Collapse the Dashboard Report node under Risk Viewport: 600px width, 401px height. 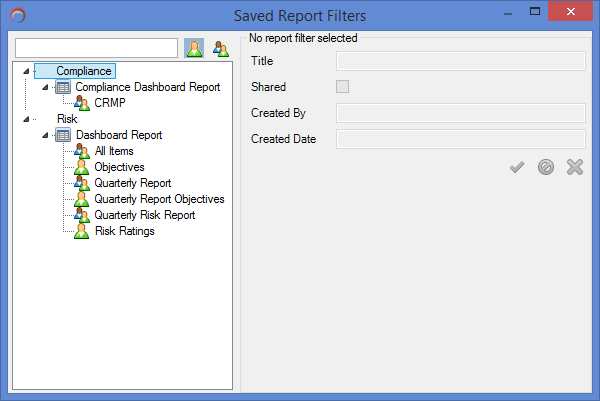pyautogui.click(x=45, y=135)
